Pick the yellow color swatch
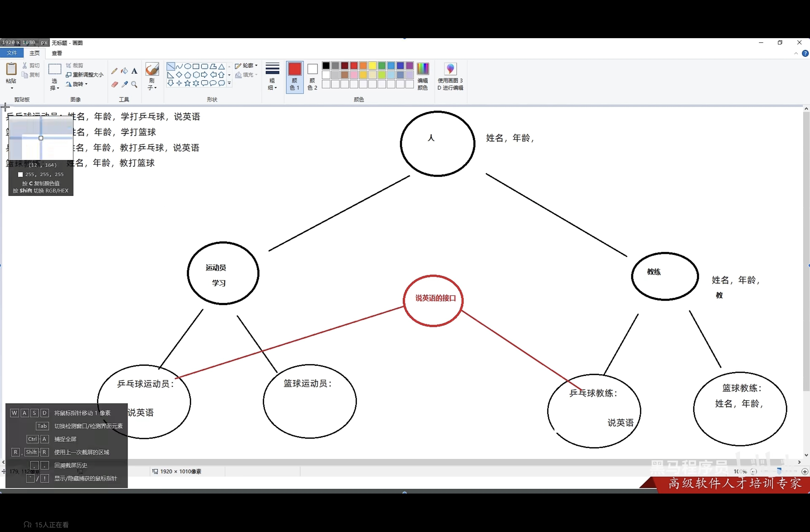The width and height of the screenshot is (810, 532). [372, 66]
